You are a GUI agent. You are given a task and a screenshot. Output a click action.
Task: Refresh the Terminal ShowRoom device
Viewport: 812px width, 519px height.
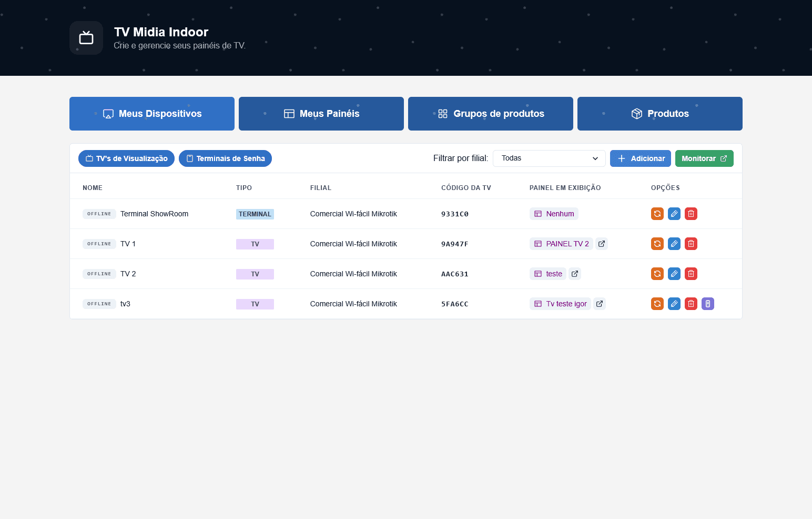tap(657, 214)
